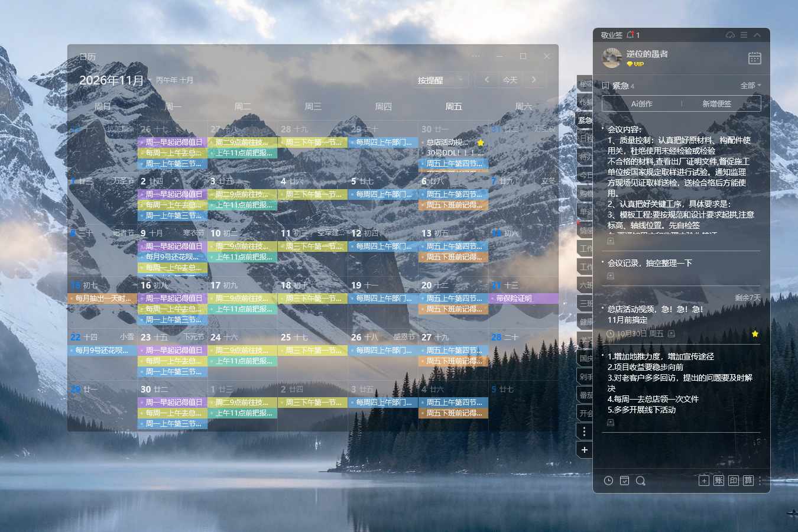Open the 算 calculator tool icon
The width and height of the screenshot is (798, 532).
point(748,481)
